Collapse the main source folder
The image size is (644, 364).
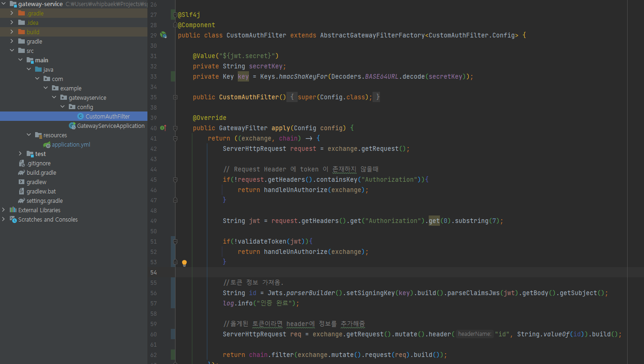click(21, 60)
